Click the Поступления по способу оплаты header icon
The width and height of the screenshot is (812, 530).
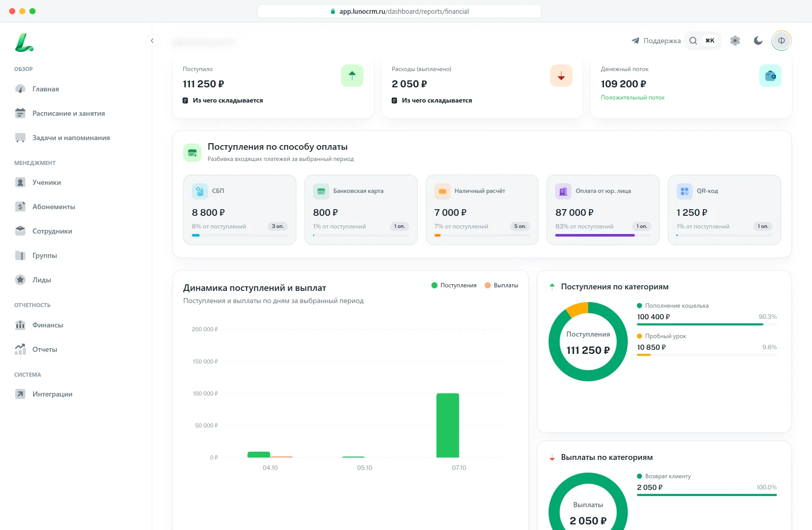[192, 153]
